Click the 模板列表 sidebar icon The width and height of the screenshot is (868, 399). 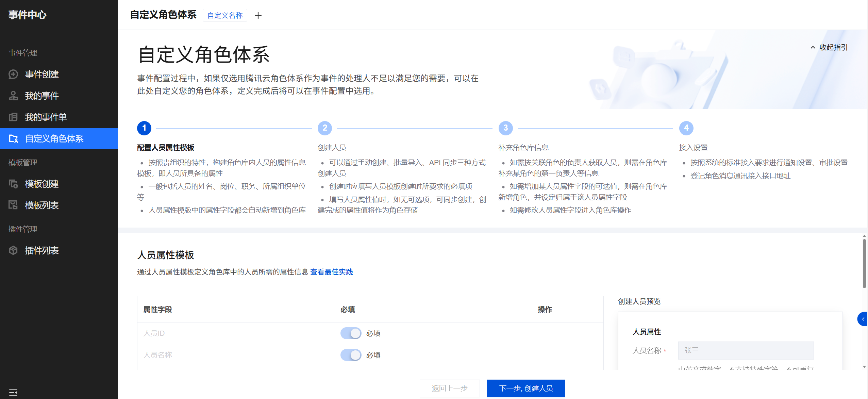(13, 205)
